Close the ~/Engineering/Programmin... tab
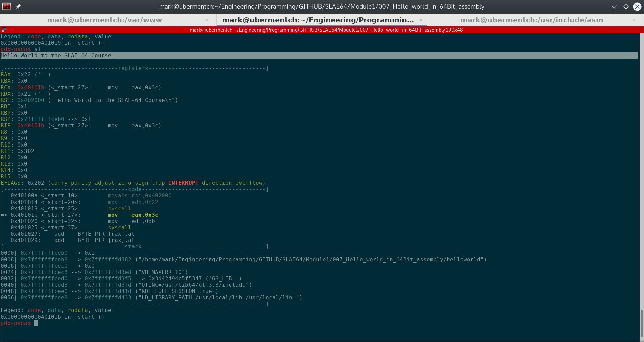The width and height of the screenshot is (644, 342). pyautogui.click(x=421, y=20)
